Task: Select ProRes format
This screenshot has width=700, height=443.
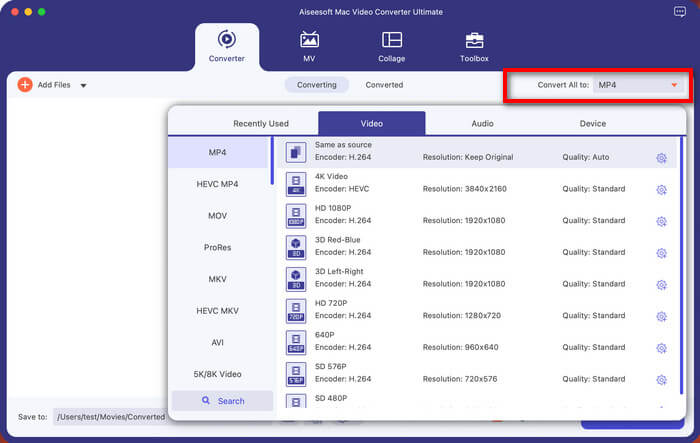Action: (217, 247)
